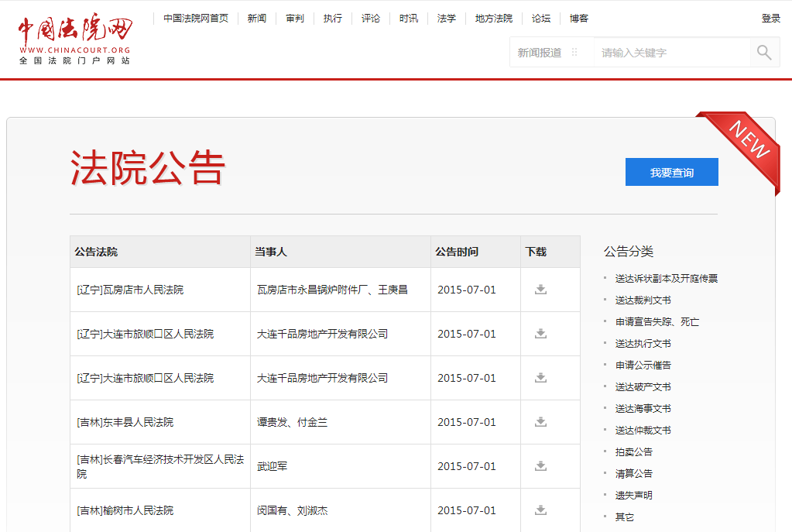The height and width of the screenshot is (532, 792).
Task: Download the 谭贵发、付金兰 announcement
Action: 540,422
